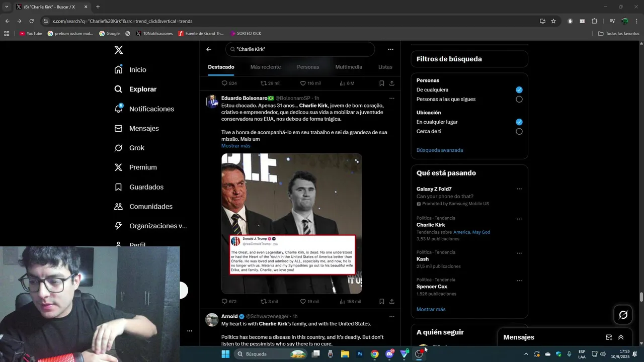Open search options three-dot menu
Screen dimensions: 644x362
pyautogui.click(x=390, y=49)
